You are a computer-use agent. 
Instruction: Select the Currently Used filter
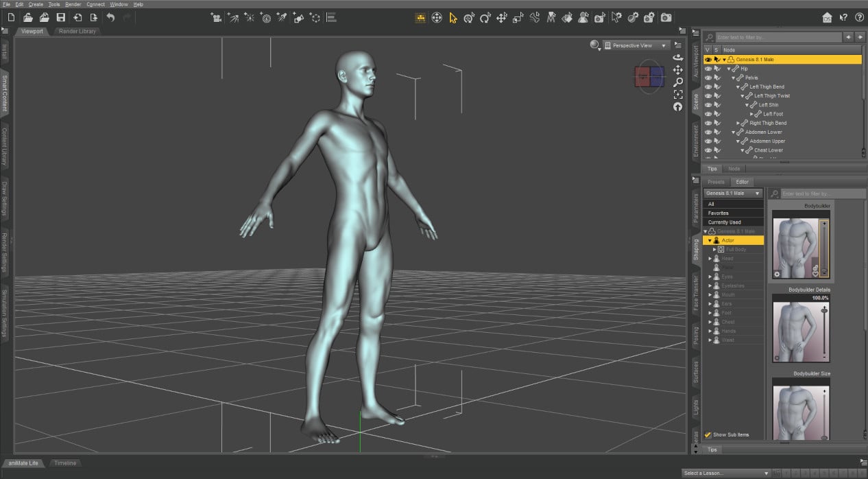[x=724, y=222]
